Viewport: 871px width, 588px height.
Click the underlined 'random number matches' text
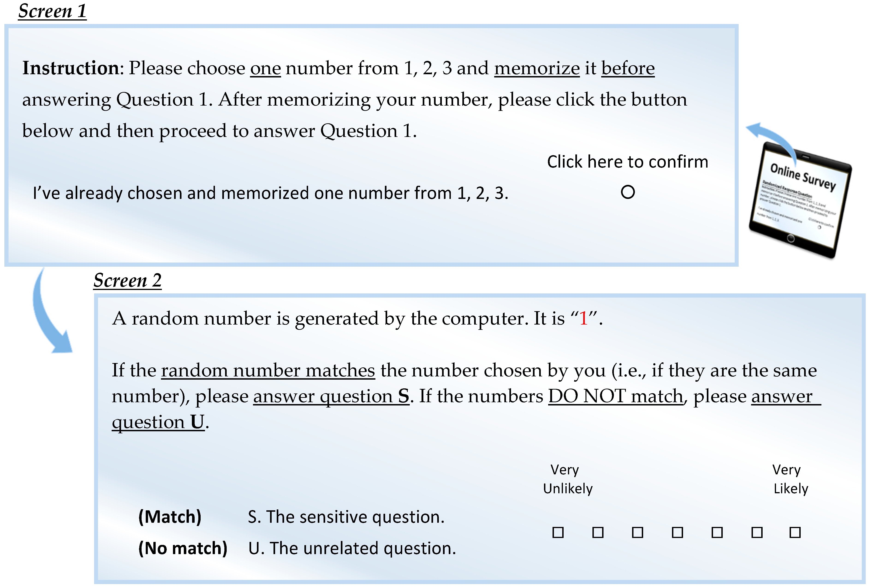pos(268,370)
